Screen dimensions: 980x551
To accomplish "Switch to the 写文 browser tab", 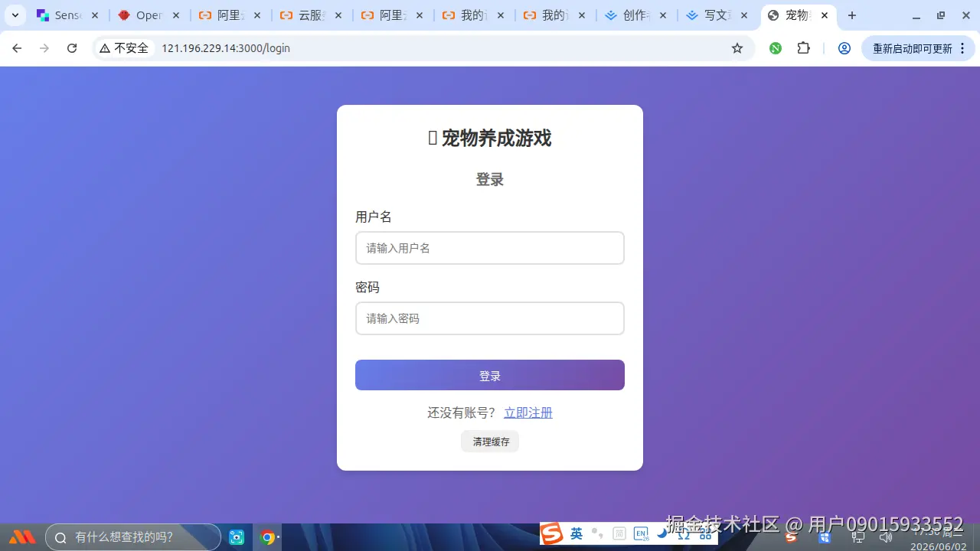I will (717, 15).
